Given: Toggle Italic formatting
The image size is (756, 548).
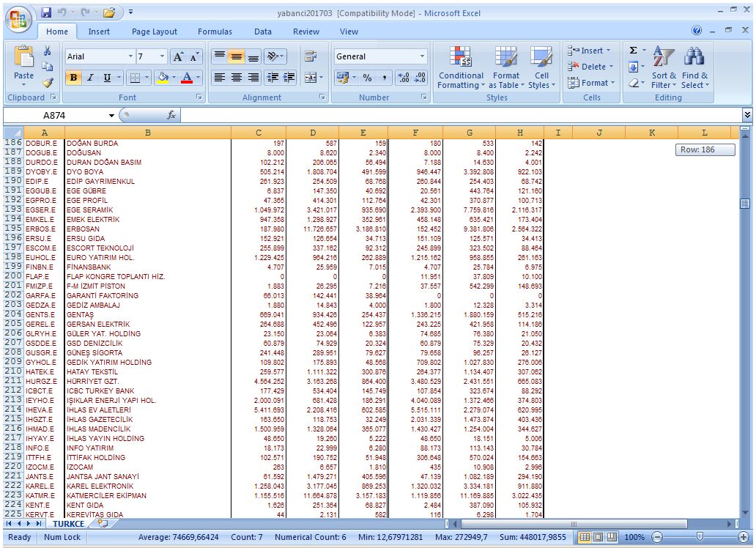Looking at the screenshot, I should coord(90,78).
